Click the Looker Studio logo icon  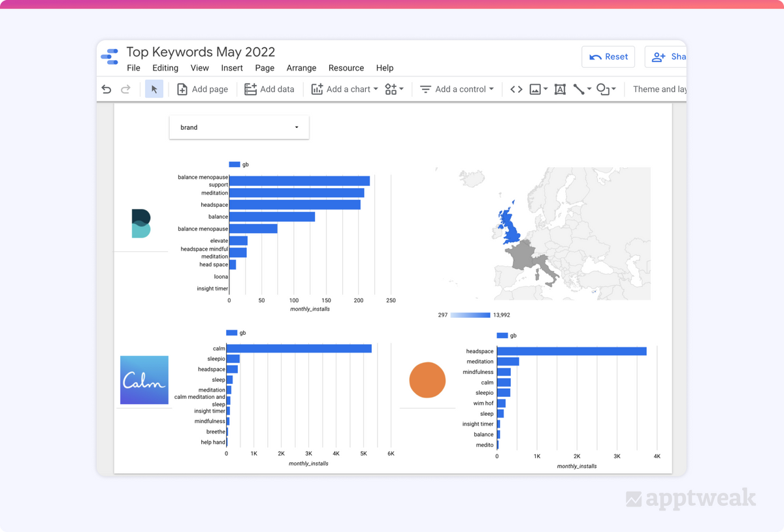click(110, 57)
